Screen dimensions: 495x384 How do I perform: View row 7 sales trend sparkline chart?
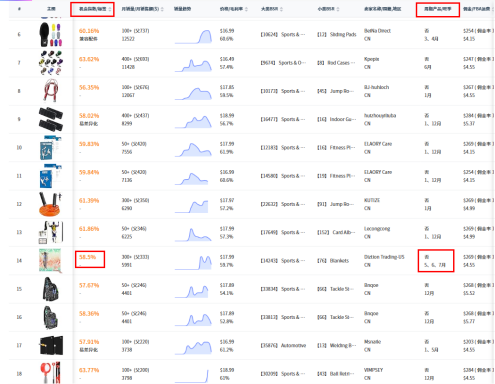193,65
